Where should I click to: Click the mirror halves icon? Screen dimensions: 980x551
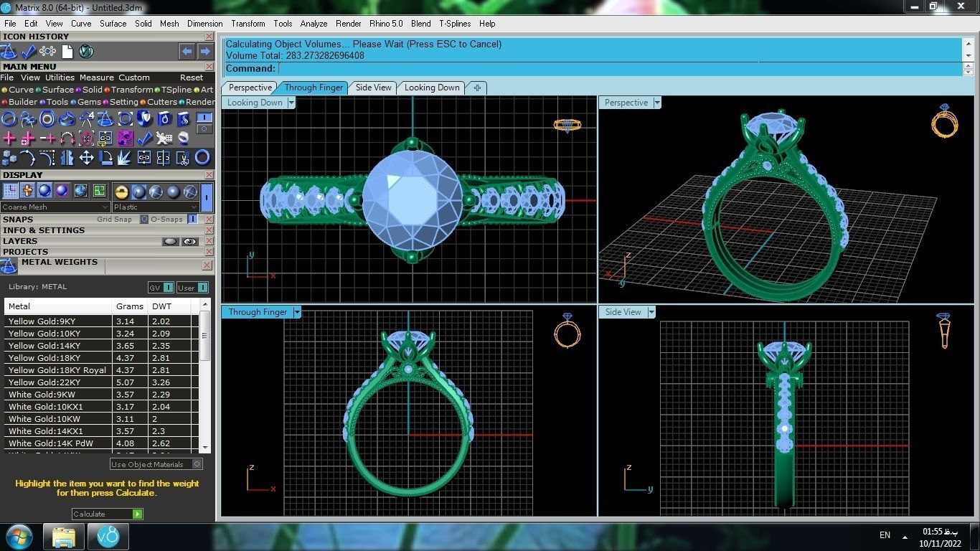pyautogui.click(x=67, y=158)
